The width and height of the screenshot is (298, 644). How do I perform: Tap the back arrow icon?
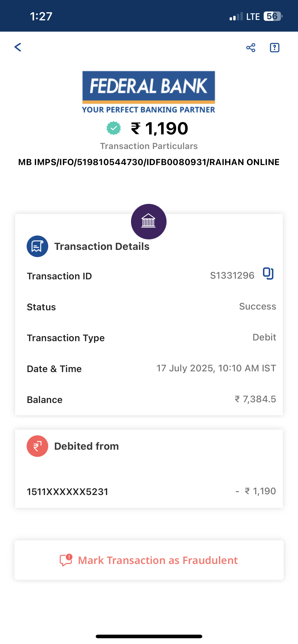pos(18,47)
